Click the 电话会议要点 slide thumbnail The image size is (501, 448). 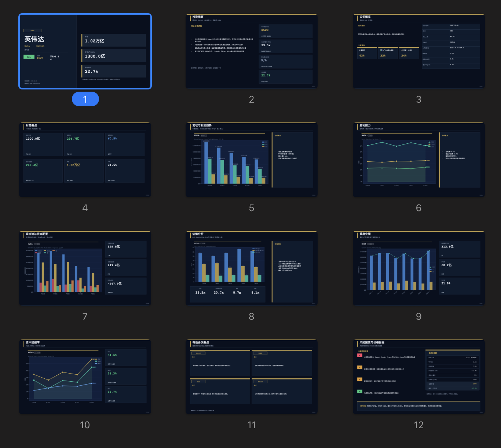[x=252, y=377]
